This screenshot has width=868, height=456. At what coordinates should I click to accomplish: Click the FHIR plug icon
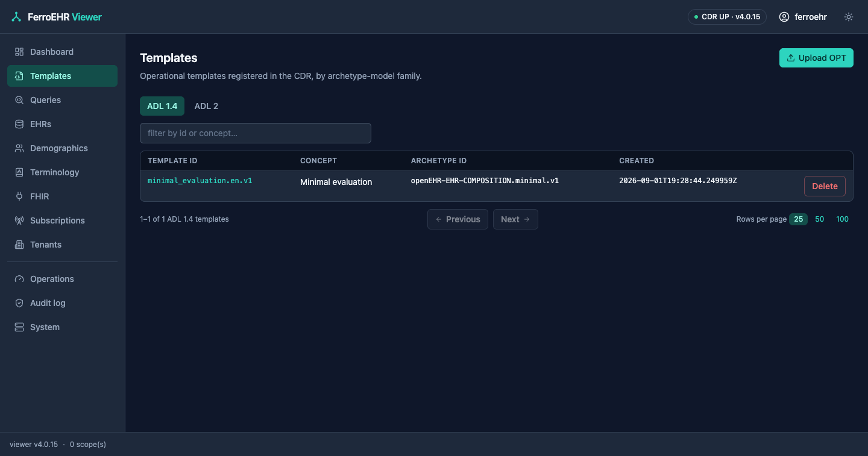19,196
